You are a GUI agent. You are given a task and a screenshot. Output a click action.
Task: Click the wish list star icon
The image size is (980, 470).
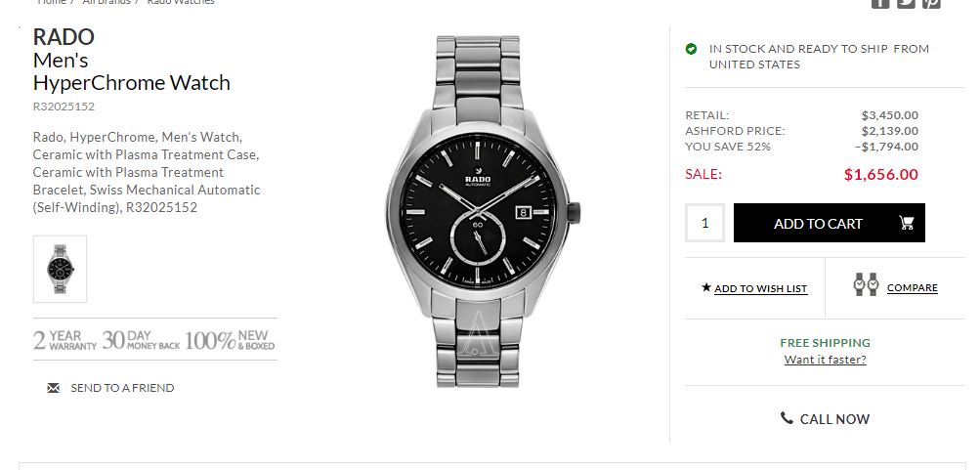[x=706, y=288]
